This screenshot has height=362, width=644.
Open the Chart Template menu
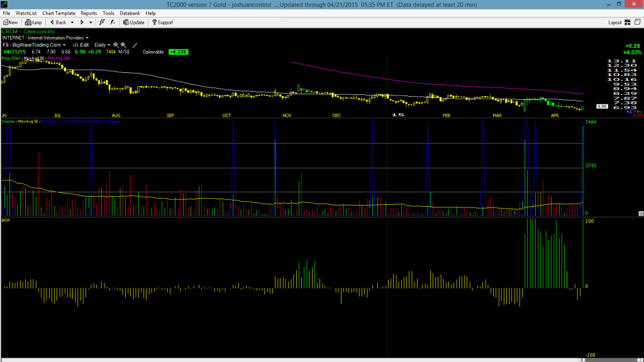tap(58, 13)
